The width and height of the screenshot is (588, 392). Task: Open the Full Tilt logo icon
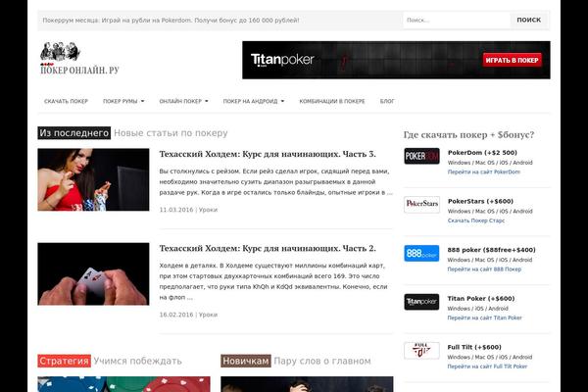click(x=421, y=351)
